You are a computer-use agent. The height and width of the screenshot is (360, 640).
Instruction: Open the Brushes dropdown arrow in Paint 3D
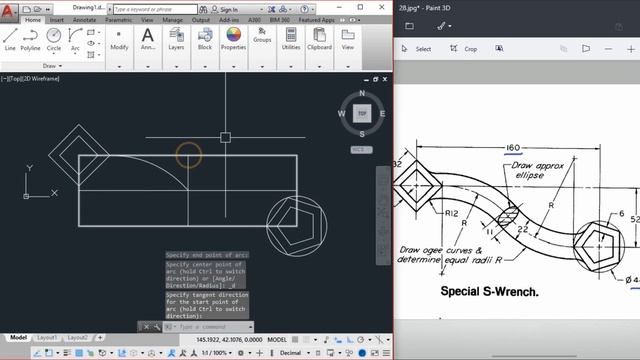click(450, 26)
